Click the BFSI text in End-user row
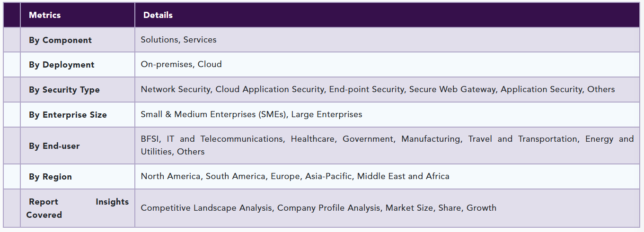The width and height of the screenshot is (644, 232). click(150, 139)
